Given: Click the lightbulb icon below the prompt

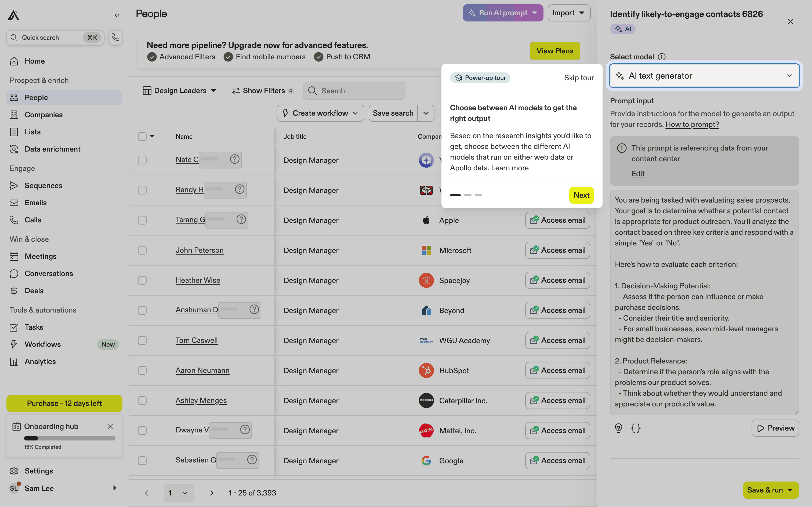Looking at the screenshot, I should 618,428.
